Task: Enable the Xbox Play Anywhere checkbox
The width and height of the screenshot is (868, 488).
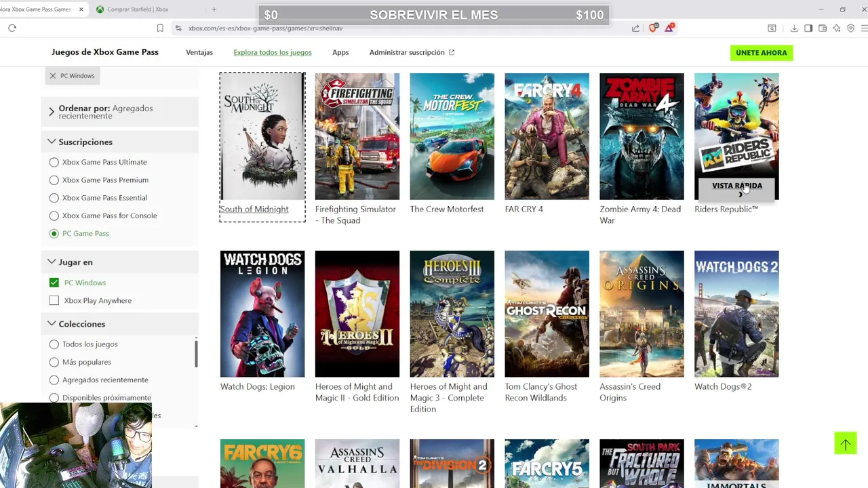Action: click(x=54, y=300)
